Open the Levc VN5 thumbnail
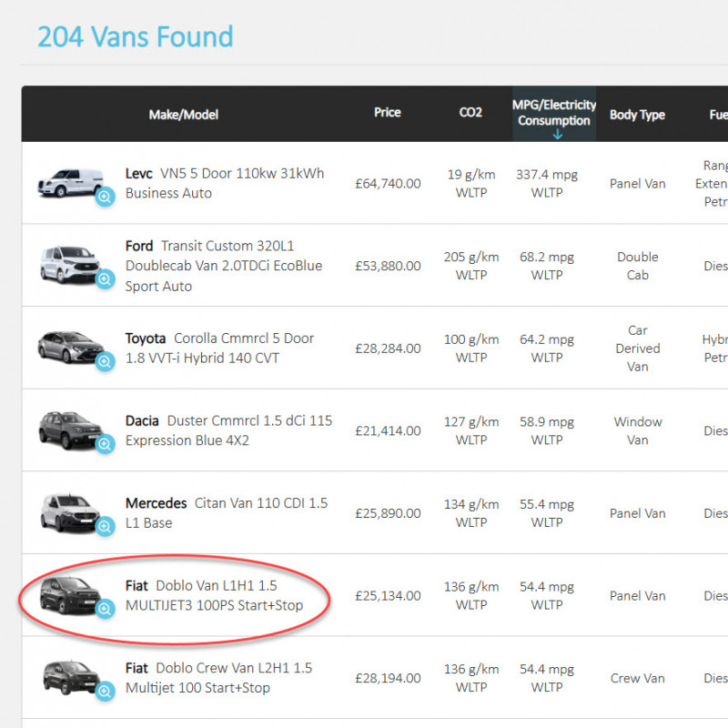The image size is (728, 728). coord(71,183)
